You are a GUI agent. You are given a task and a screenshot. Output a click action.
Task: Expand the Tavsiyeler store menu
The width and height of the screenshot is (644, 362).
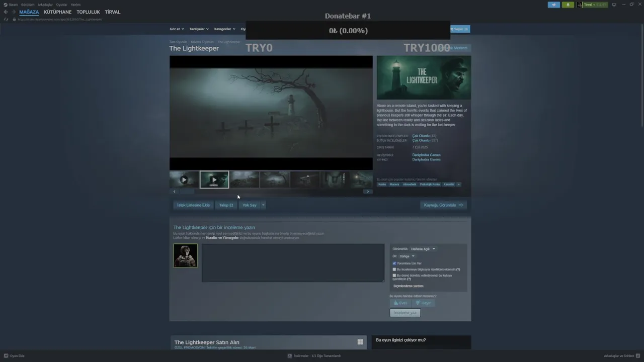click(x=199, y=29)
